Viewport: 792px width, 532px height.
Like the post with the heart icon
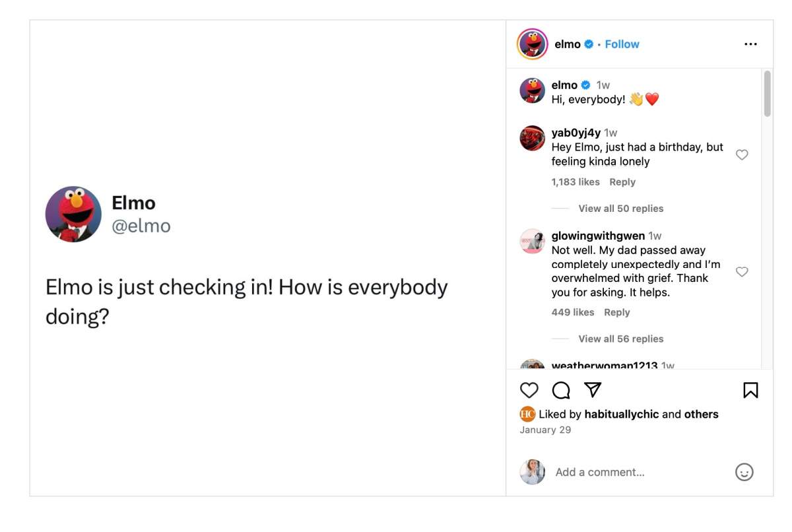(528, 391)
